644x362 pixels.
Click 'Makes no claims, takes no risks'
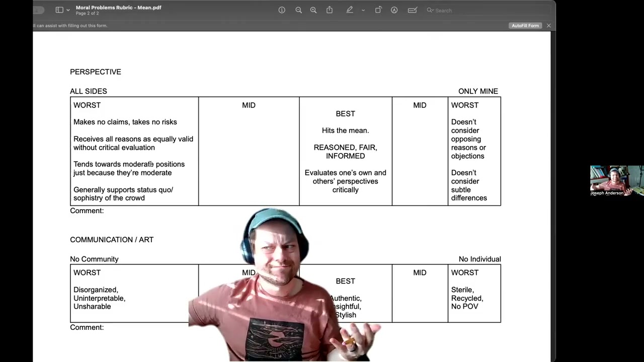point(125,122)
